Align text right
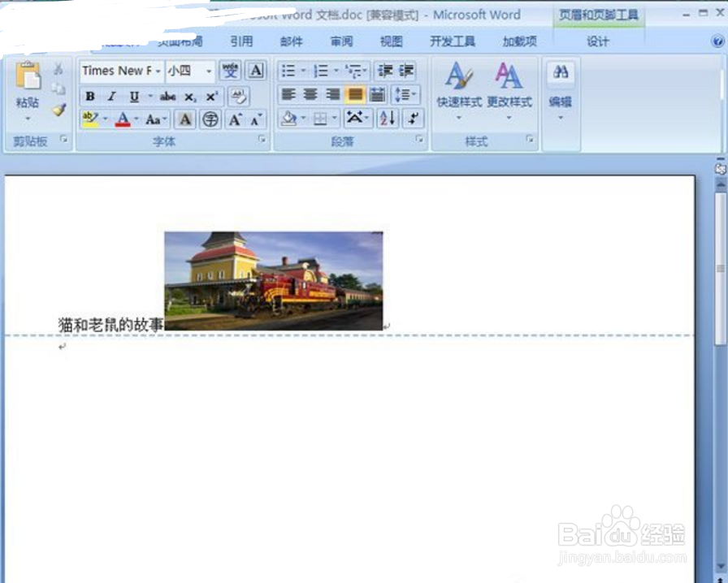This screenshot has height=583, width=728. tap(333, 95)
